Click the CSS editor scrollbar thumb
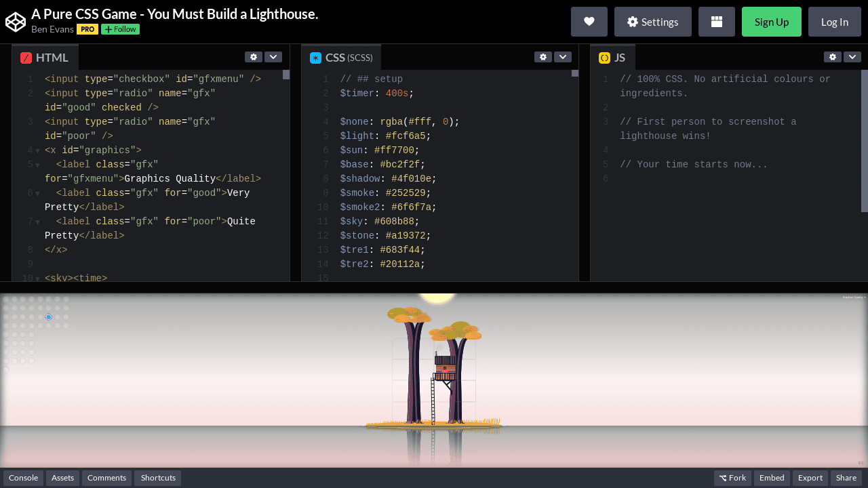The width and height of the screenshot is (868, 488). click(x=575, y=73)
